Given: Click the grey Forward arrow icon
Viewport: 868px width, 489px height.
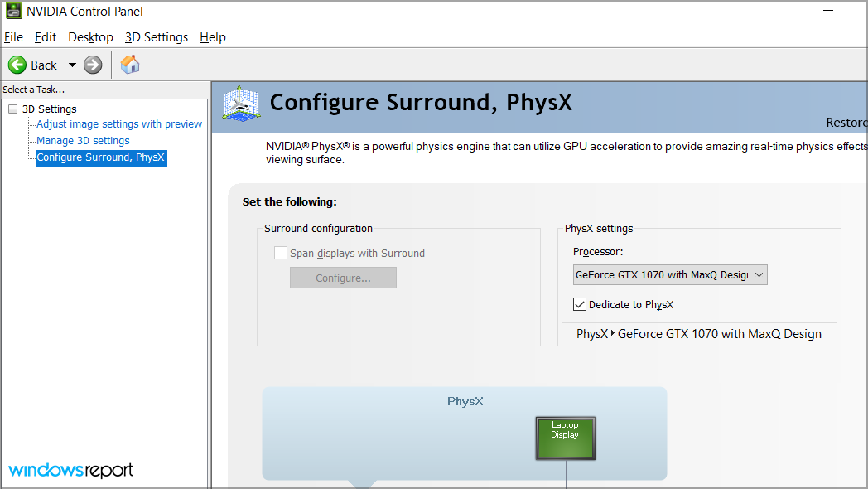Looking at the screenshot, I should [93, 65].
